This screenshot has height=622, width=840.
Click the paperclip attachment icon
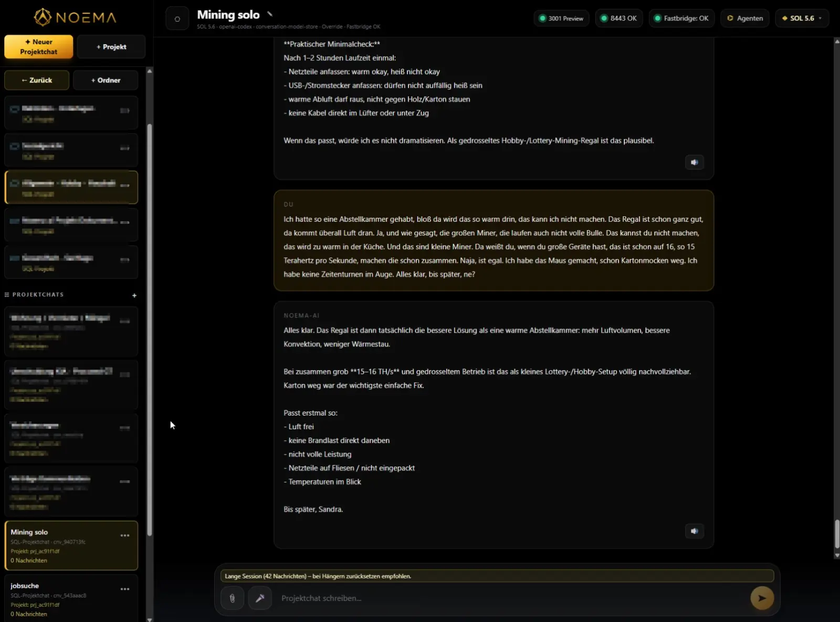click(x=232, y=598)
